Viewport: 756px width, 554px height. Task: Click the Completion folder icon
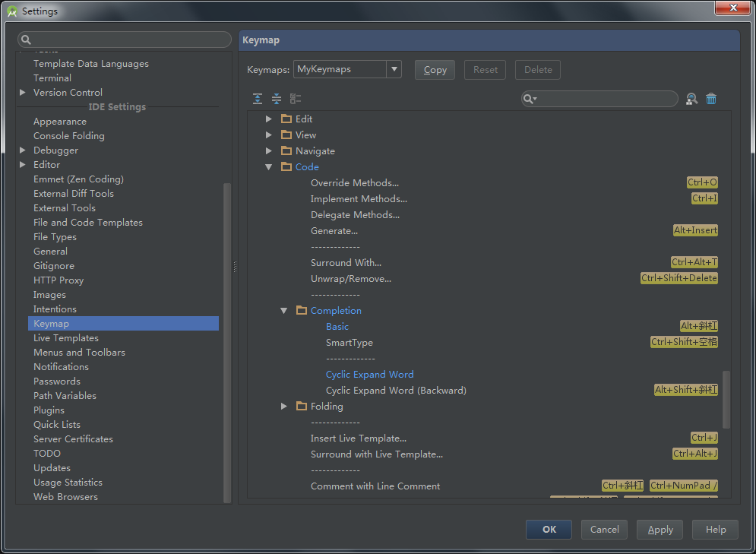point(302,310)
